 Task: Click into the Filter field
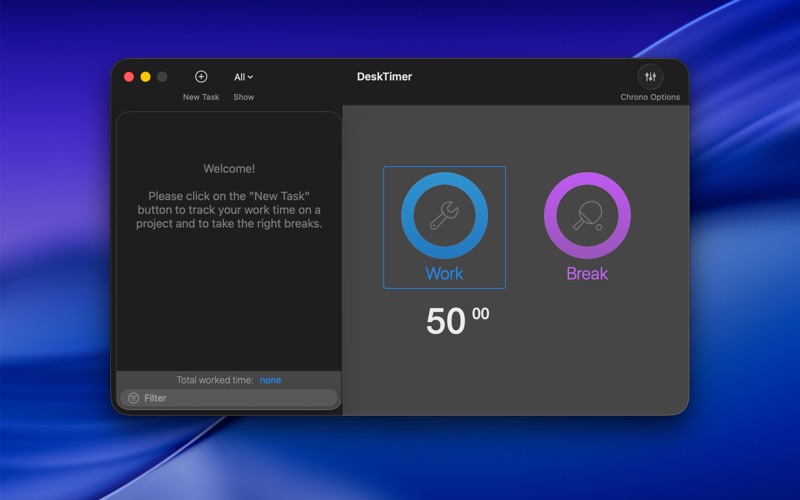(x=229, y=398)
